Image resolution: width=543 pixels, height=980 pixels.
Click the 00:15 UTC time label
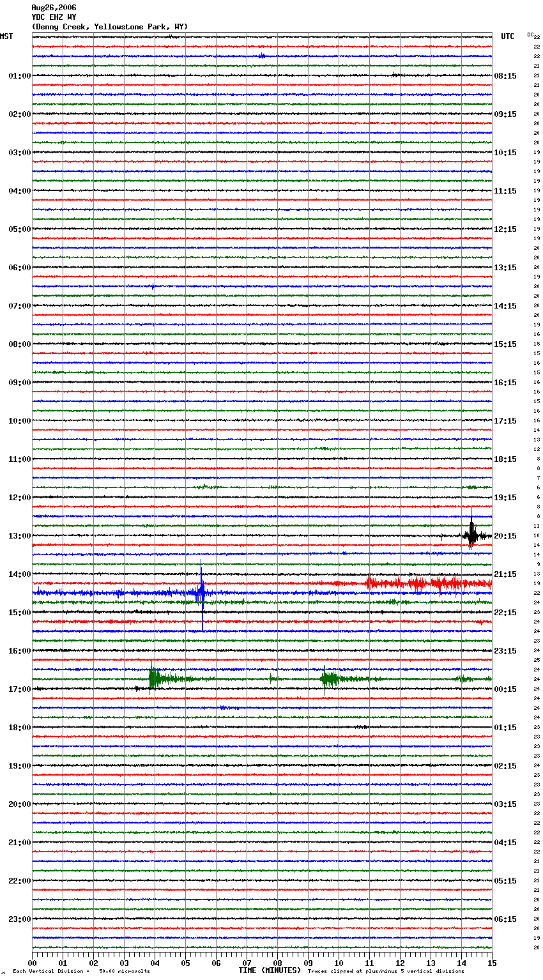click(505, 689)
